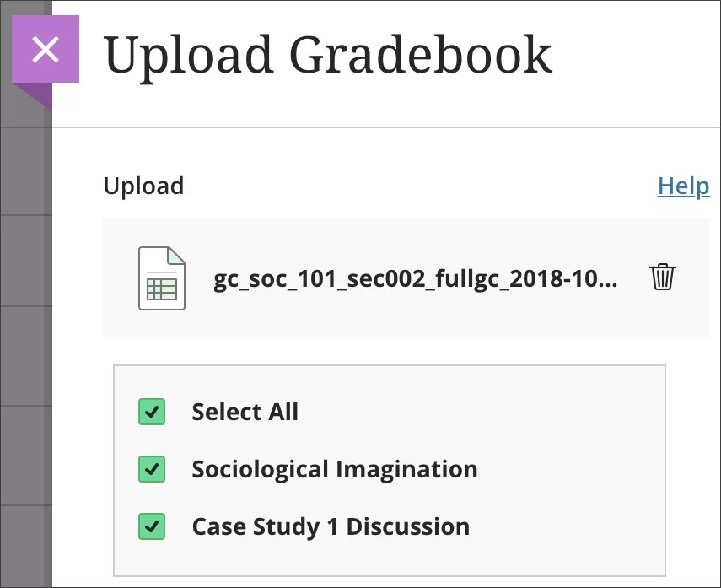Re-enable the Select All option

coord(152,412)
